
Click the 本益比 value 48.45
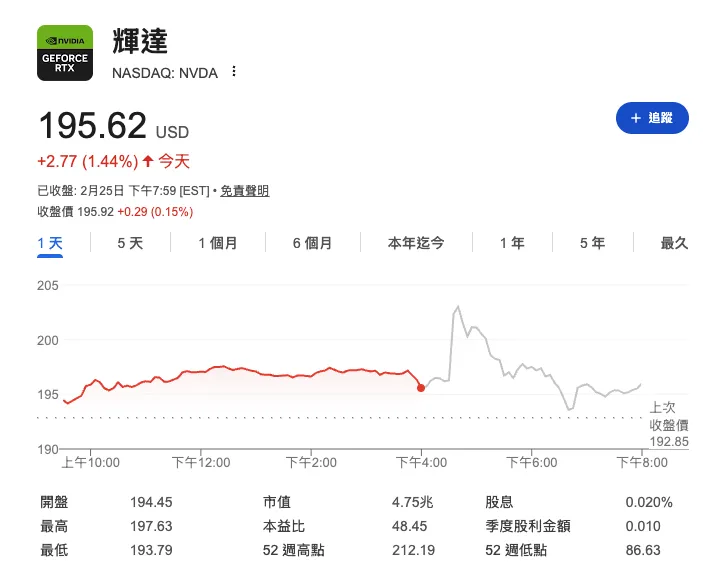pos(409,526)
